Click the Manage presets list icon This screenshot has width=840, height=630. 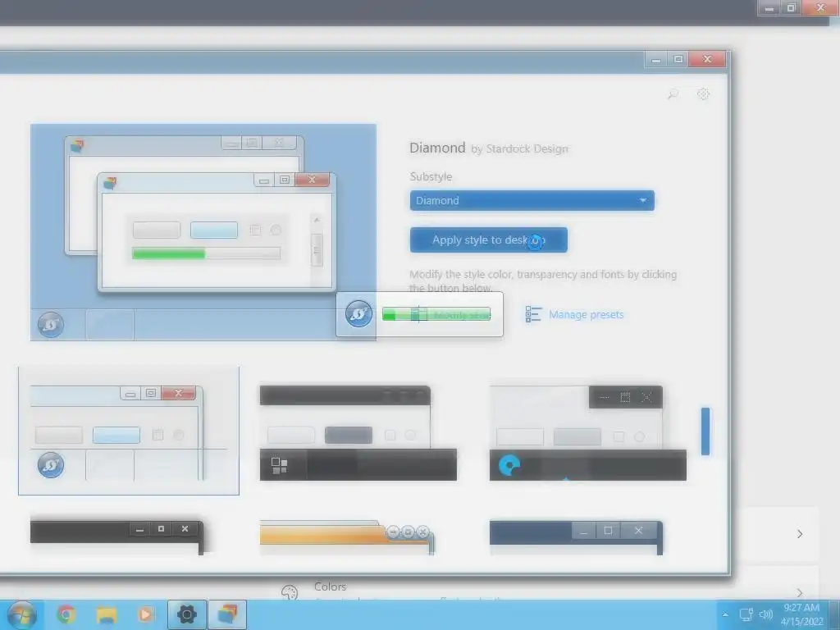click(533, 314)
